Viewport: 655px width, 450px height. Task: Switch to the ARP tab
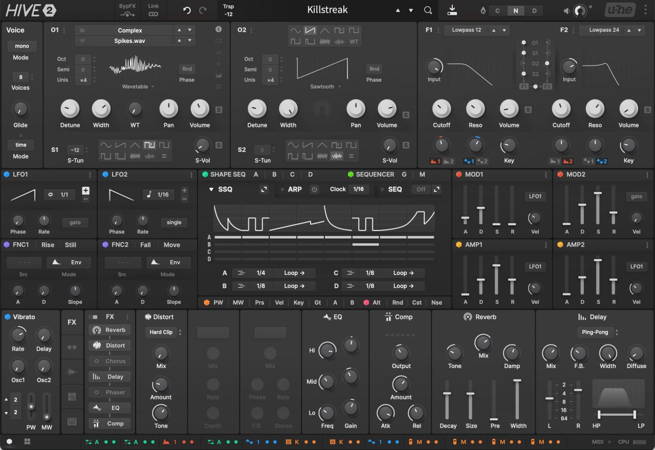(x=295, y=188)
